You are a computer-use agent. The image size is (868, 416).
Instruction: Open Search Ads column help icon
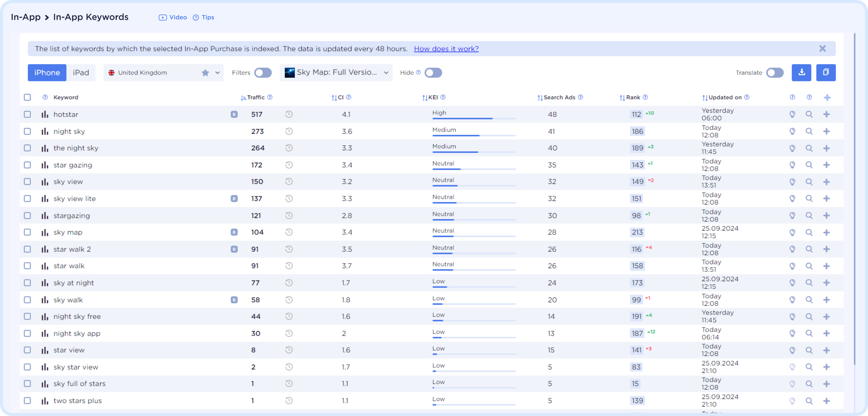pos(580,97)
